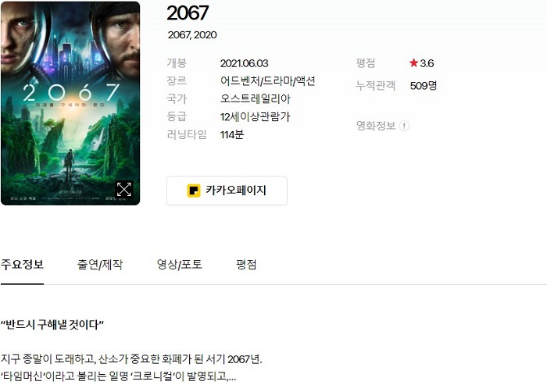The height and width of the screenshot is (392, 547).
Task: Select the 3.6 rating score
Action: [427, 63]
